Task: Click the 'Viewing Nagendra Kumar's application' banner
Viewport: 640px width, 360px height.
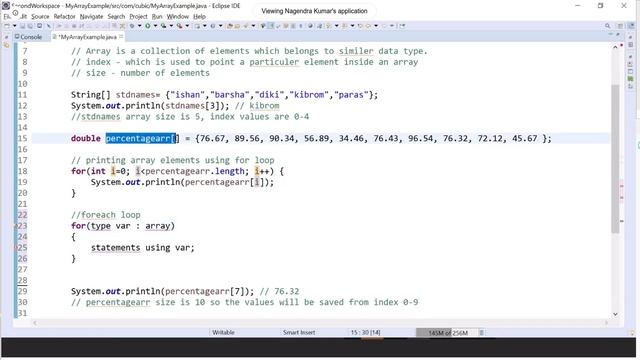Action: point(314,11)
